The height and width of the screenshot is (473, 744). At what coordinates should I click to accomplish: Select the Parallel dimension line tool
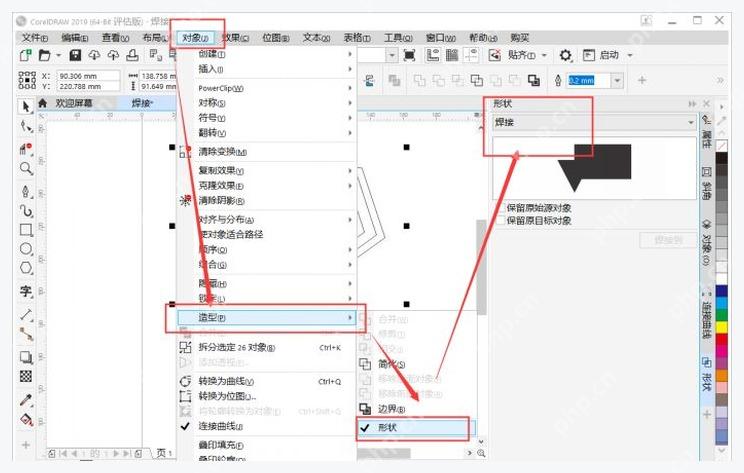tap(26, 315)
